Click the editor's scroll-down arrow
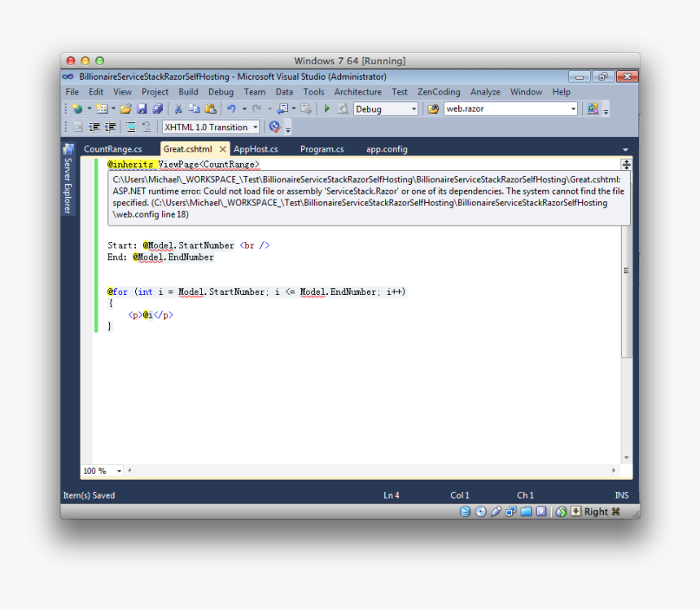Viewport: 700px width, 610px height. pos(627,457)
